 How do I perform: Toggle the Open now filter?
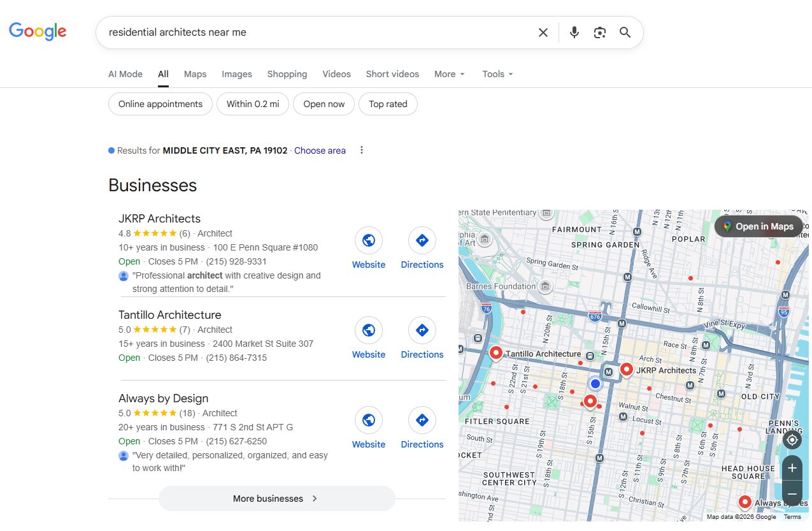tap(324, 104)
